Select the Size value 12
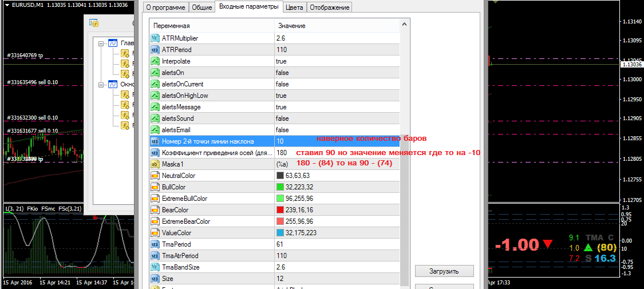The height and width of the screenshot is (289, 644). pos(280,279)
